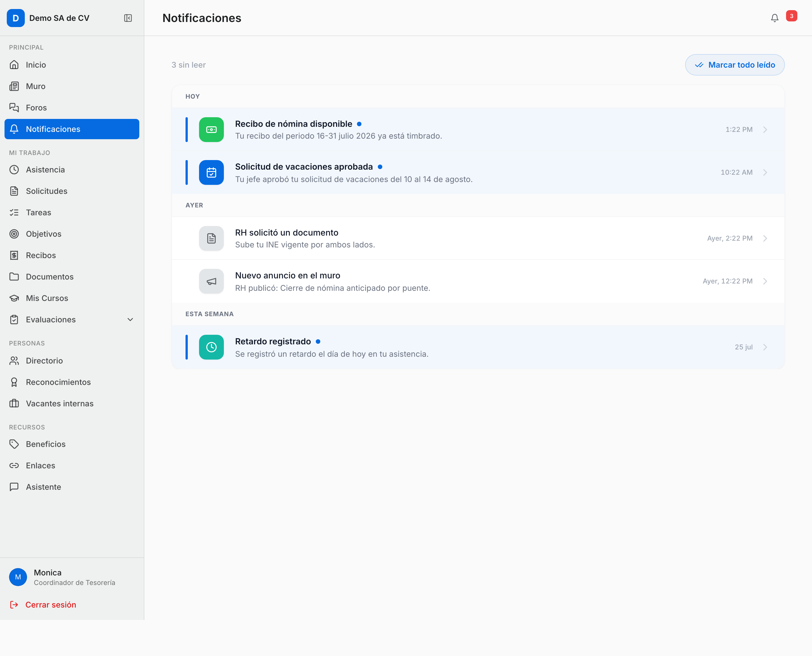Open Asistente chat link
The image size is (812, 656).
72,487
